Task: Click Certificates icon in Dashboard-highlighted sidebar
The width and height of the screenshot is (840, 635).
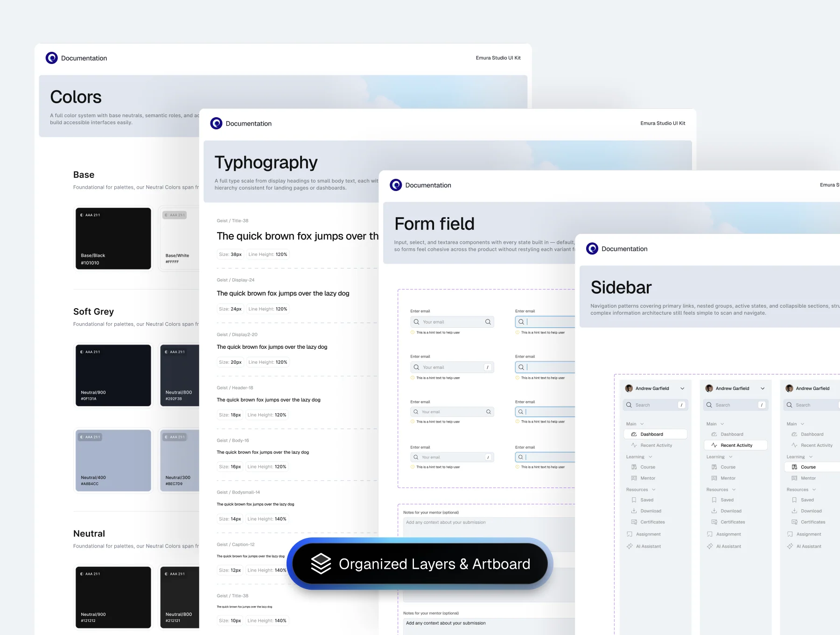Action: click(x=634, y=522)
